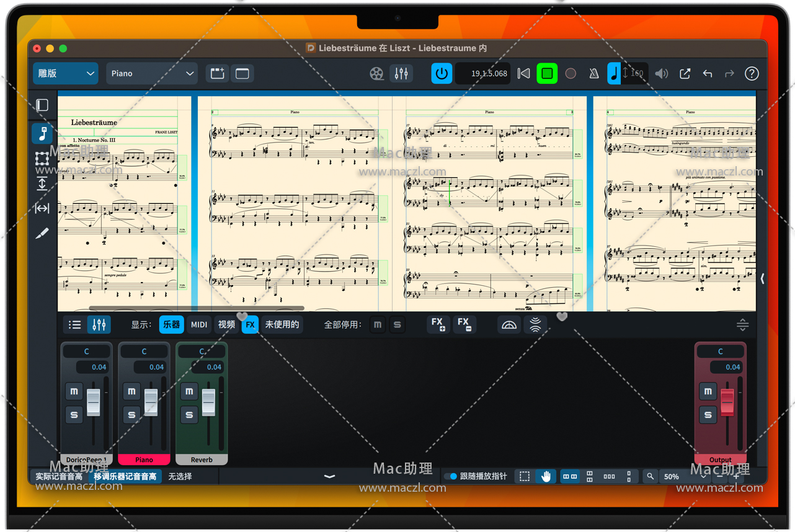795x532 pixels.
Task: Open the 雕版 mode dropdown
Action: [x=66, y=74]
